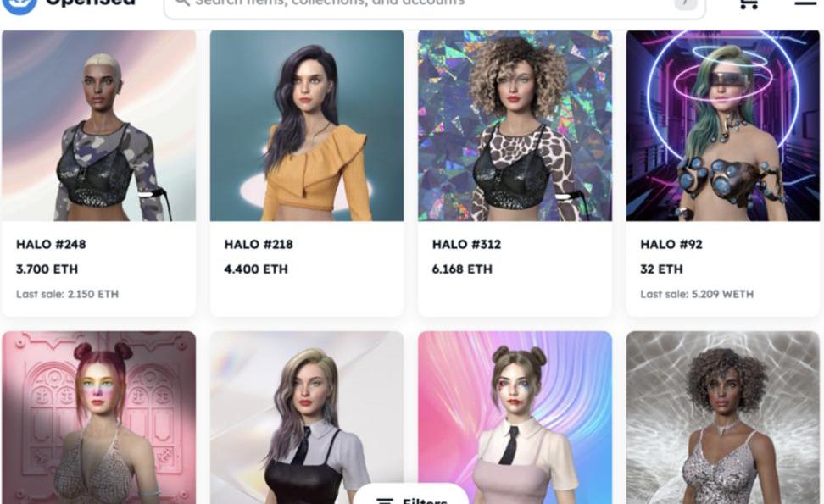Open HALO #218 yellow top thumbnail
Image resolution: width=824 pixels, height=504 pixels.
pos(307,125)
